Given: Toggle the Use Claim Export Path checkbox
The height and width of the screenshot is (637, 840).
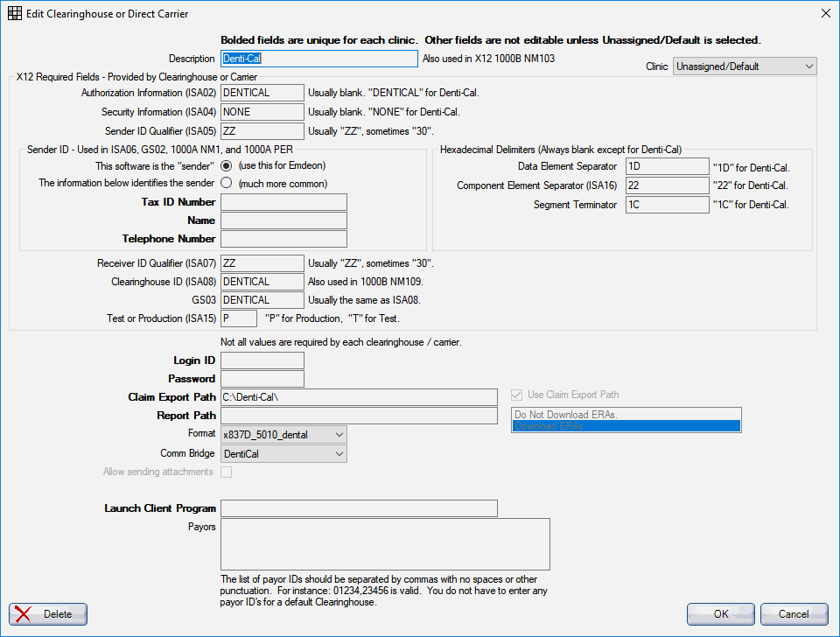Looking at the screenshot, I should (516, 395).
